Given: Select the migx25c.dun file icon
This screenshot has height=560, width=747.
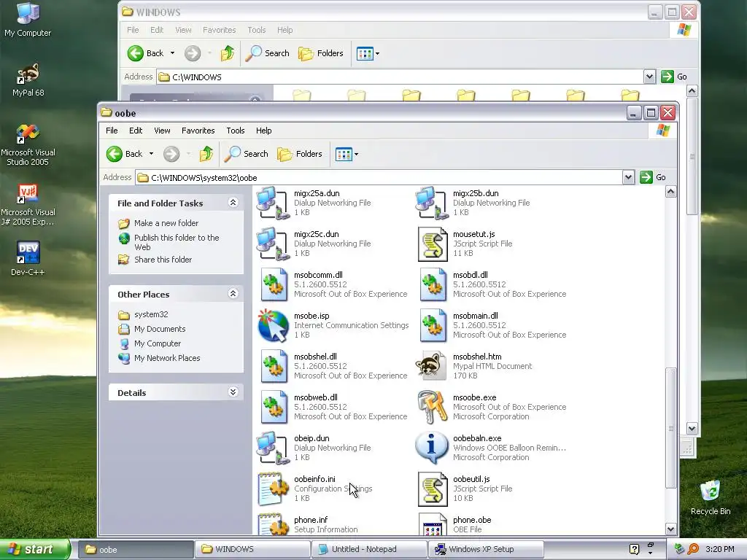Looking at the screenshot, I should pyautogui.click(x=273, y=244).
